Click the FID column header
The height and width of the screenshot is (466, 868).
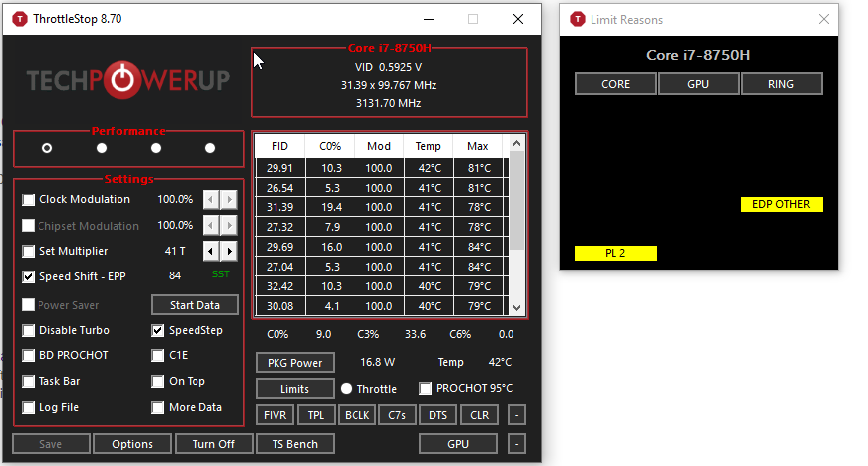(x=279, y=147)
